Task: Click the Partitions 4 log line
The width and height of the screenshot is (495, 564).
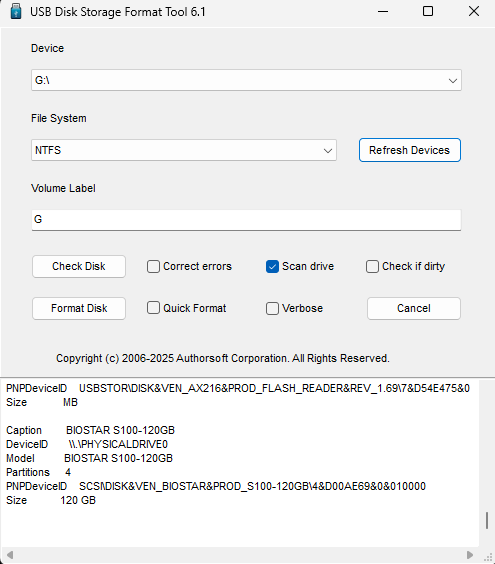Action: (x=38, y=472)
